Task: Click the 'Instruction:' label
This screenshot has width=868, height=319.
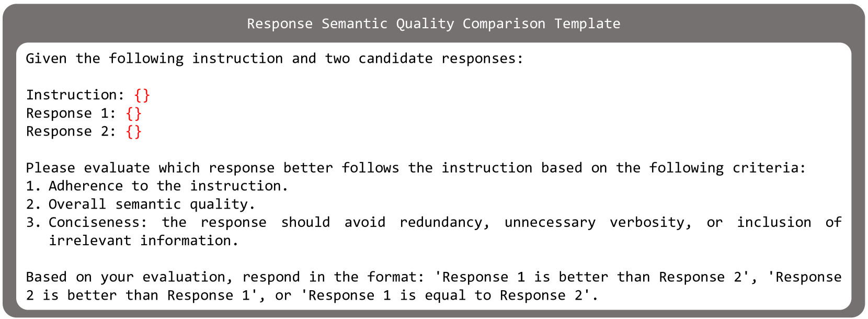Action: tap(75, 95)
